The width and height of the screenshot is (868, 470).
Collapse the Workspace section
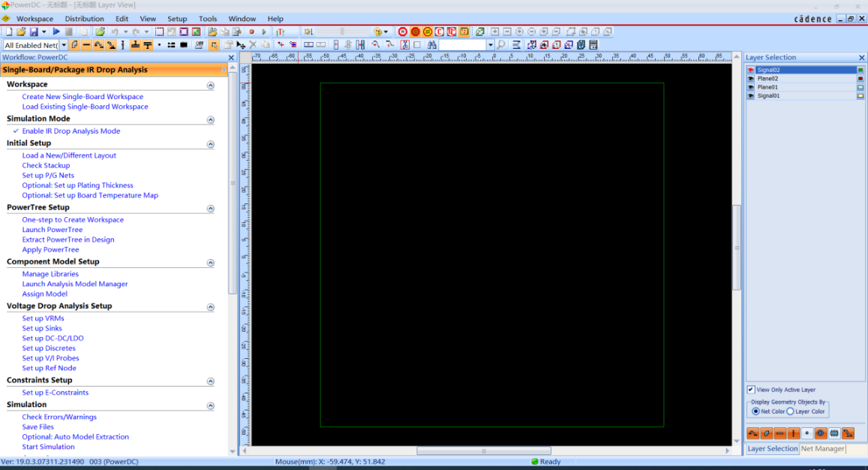pyautogui.click(x=210, y=86)
